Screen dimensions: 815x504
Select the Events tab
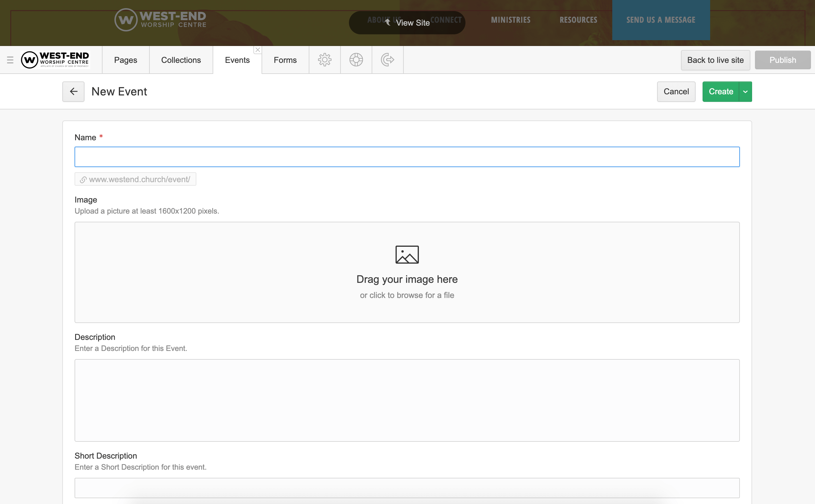(x=237, y=60)
